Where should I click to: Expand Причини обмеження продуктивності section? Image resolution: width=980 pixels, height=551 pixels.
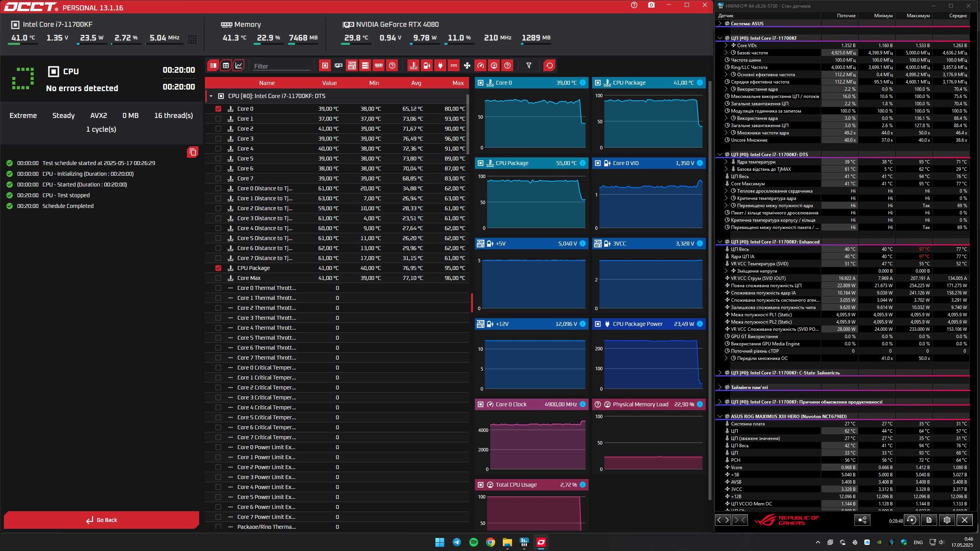(720, 402)
